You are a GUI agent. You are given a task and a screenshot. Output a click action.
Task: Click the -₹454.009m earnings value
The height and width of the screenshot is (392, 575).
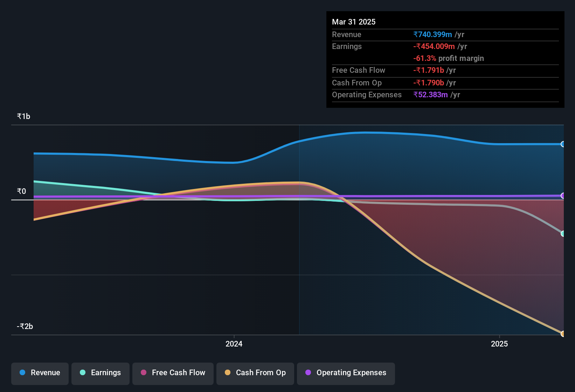tap(434, 46)
